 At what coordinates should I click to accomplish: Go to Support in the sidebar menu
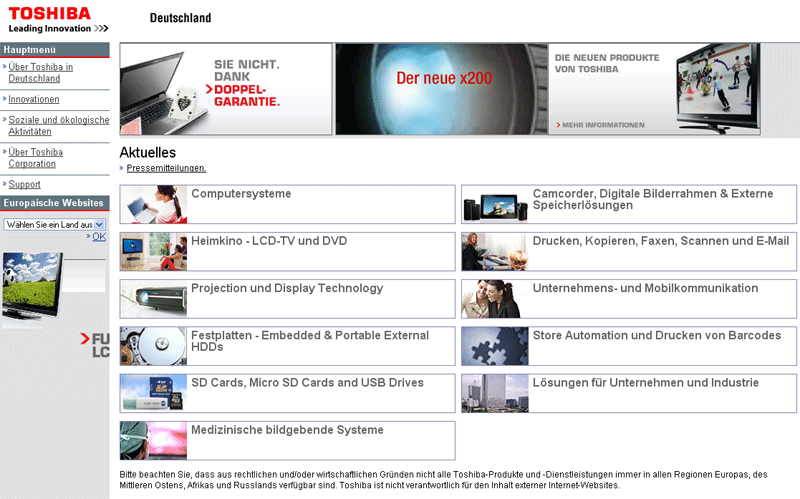pyautogui.click(x=25, y=184)
